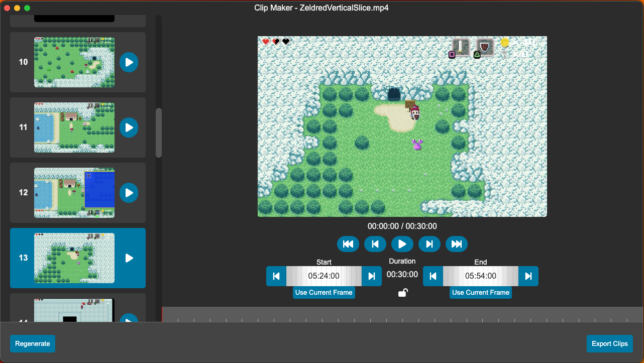This screenshot has height=363, width=644.
Task: Increment the Start time by one frame
Action: [371, 276]
